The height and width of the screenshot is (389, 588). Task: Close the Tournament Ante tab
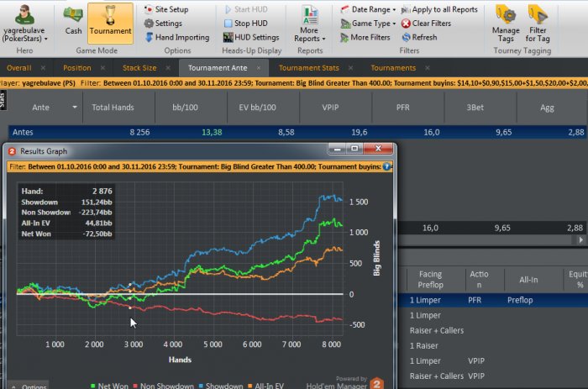[x=259, y=68]
